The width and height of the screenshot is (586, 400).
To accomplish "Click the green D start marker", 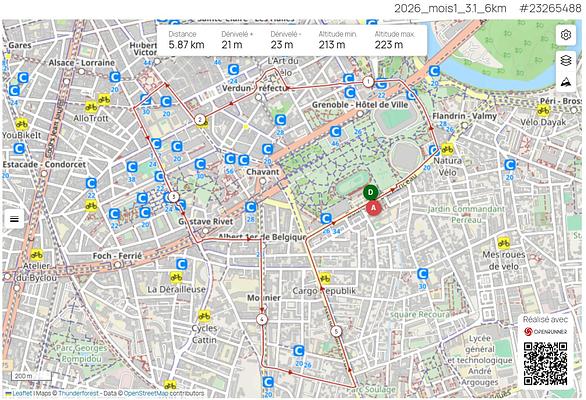I will point(370,193).
